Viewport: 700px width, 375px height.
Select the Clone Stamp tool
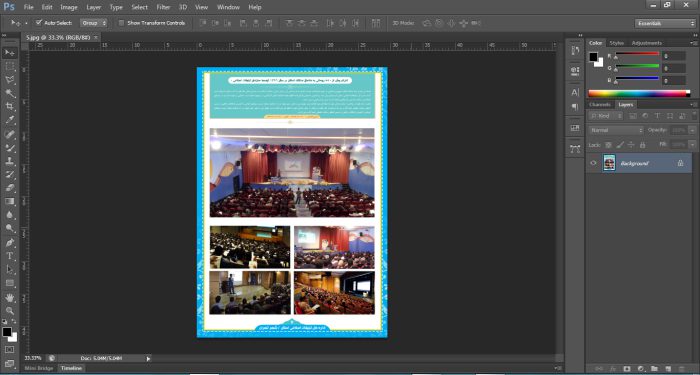coord(10,161)
